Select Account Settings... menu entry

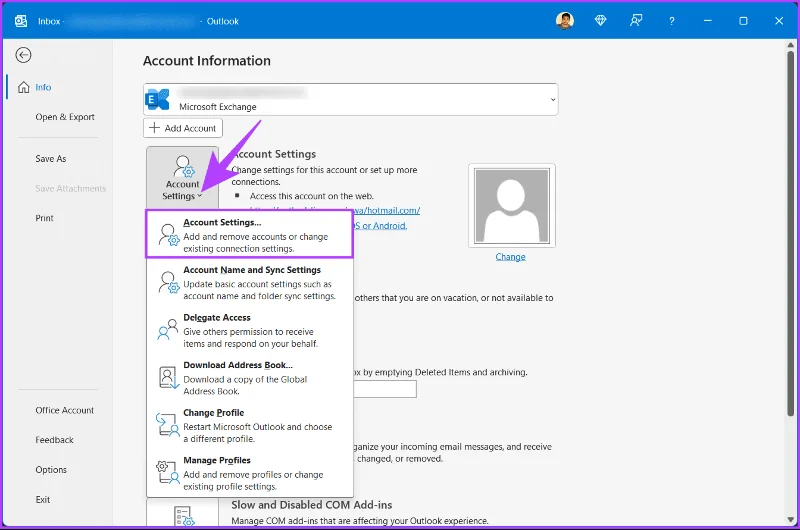[x=249, y=235]
